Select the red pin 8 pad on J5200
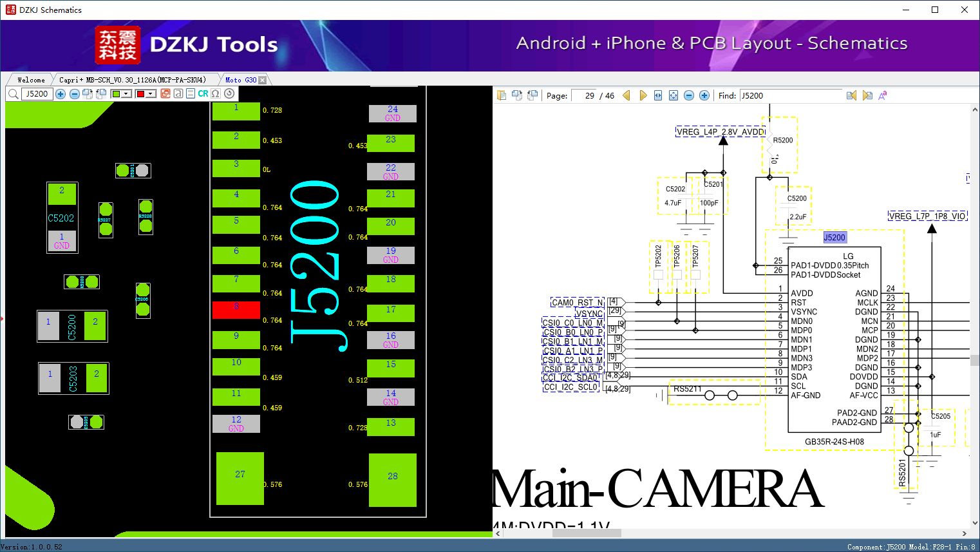Image resolution: width=980 pixels, height=552 pixels. pos(236,310)
